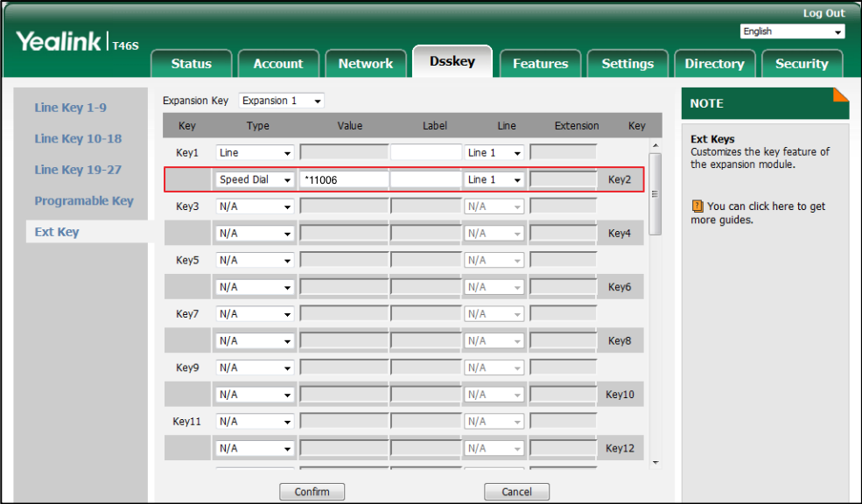Click the Log Out link
The image size is (862, 504).
pyautogui.click(x=823, y=13)
